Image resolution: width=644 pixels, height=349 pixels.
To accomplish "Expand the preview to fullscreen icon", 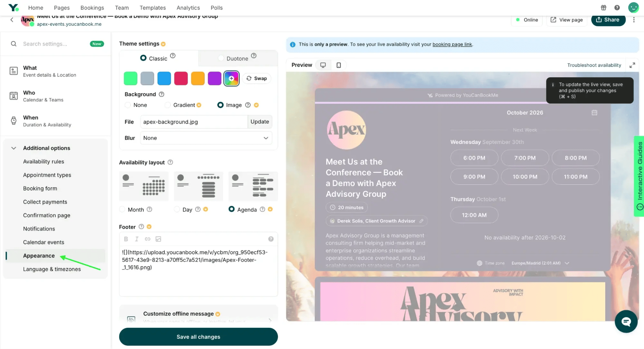I will pos(632,65).
